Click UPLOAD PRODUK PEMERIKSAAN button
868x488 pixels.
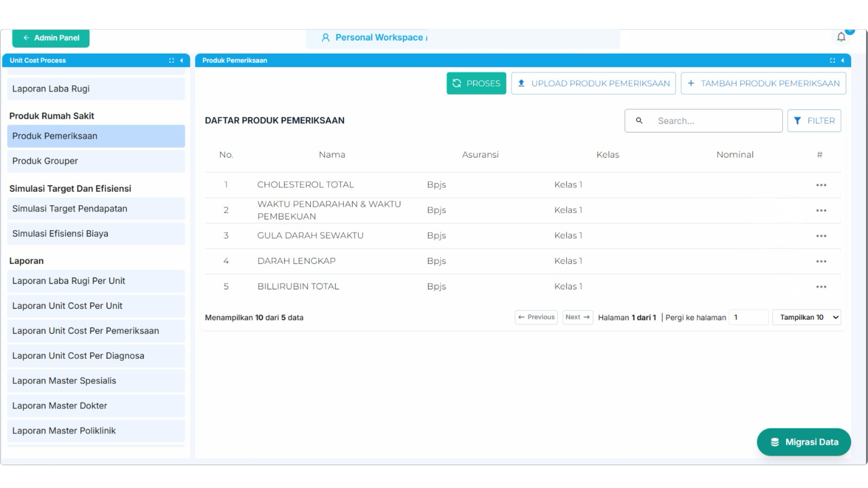(593, 84)
